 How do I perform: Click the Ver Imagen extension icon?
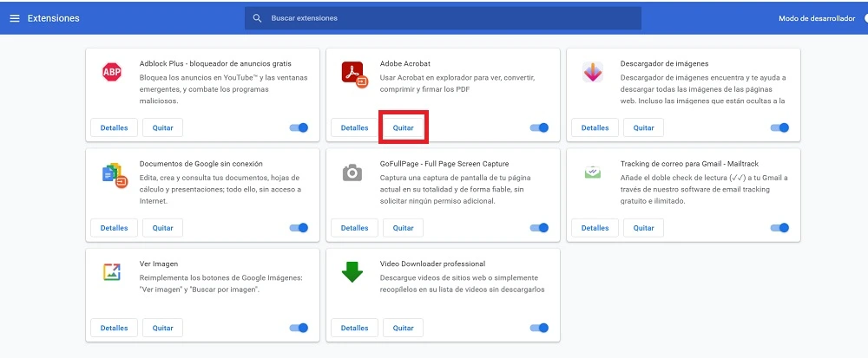pyautogui.click(x=112, y=272)
